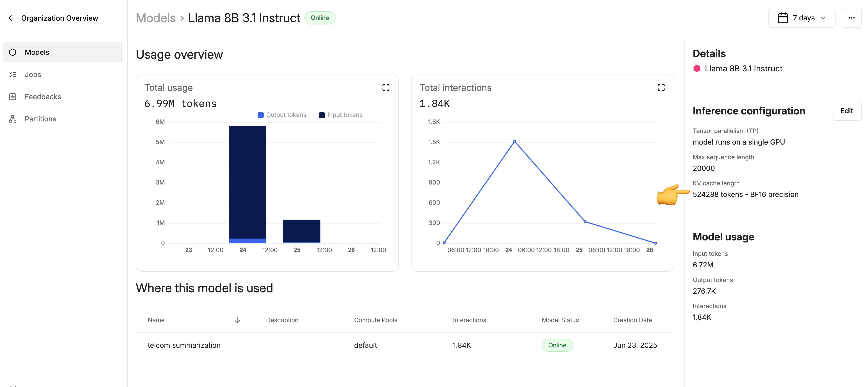Click the Jobs checklist icon
This screenshot has height=387, width=868.
[x=13, y=74]
